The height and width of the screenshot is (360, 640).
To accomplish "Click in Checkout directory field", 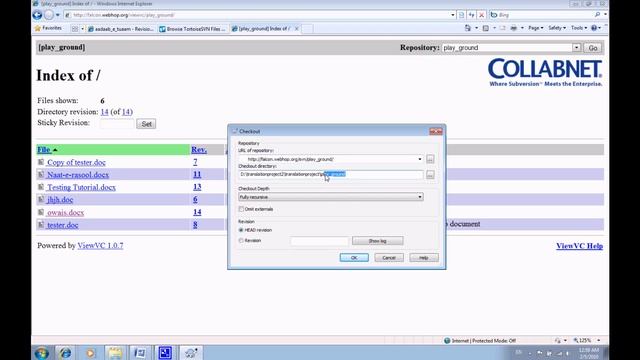I will (331, 174).
